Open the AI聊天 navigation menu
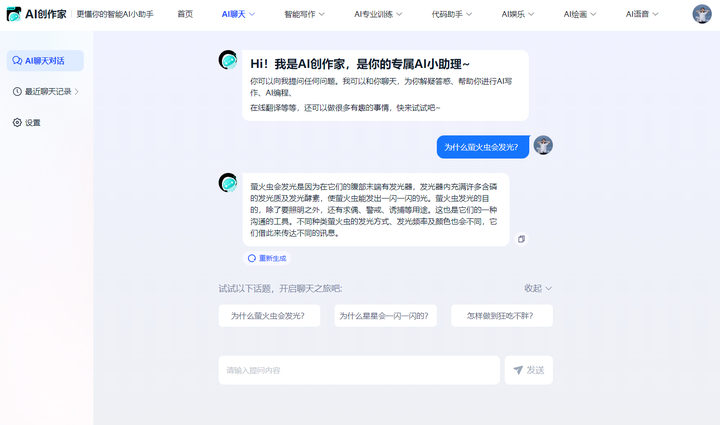Image resolution: width=720 pixels, height=425 pixels. pyautogui.click(x=238, y=14)
